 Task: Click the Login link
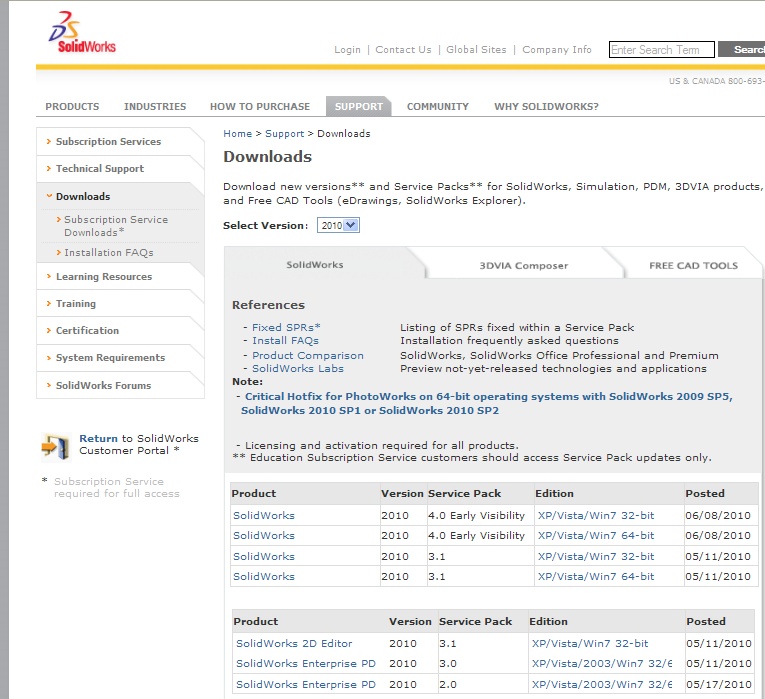347,50
